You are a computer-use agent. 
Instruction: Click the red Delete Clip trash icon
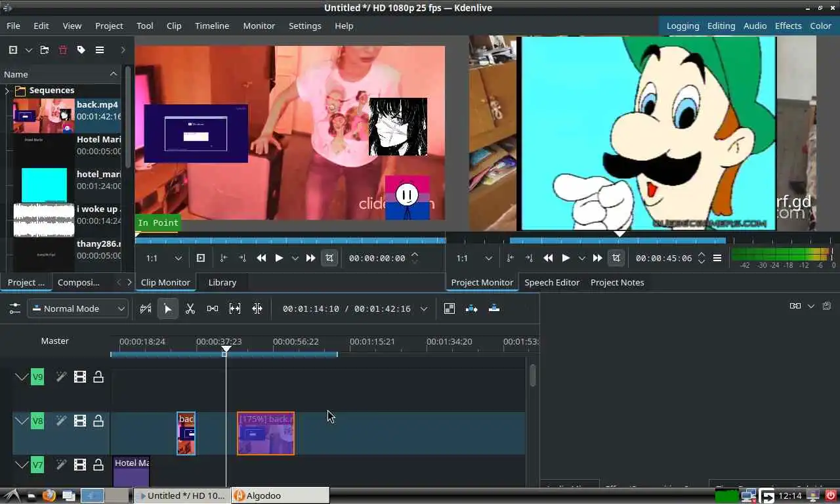63,50
